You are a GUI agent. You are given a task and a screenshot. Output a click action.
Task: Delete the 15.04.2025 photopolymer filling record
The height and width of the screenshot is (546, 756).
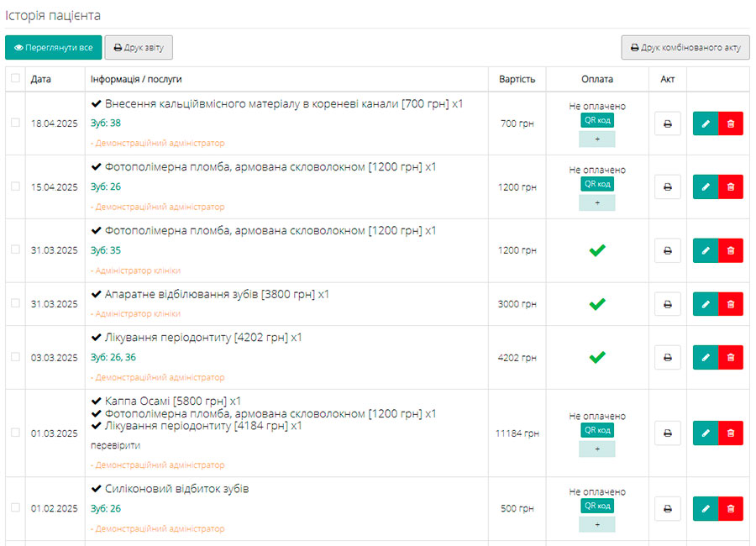[x=731, y=186]
